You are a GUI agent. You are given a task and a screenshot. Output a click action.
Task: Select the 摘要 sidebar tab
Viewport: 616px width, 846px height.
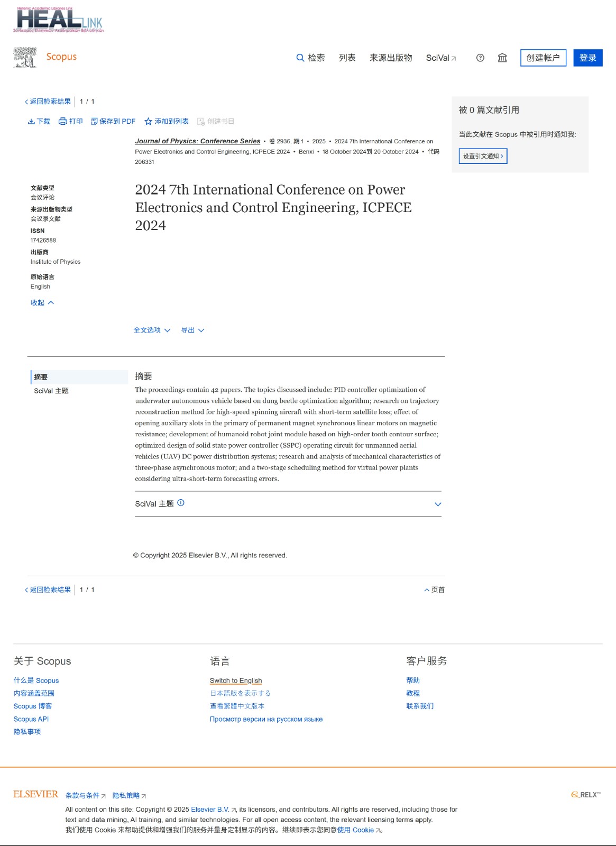click(79, 377)
